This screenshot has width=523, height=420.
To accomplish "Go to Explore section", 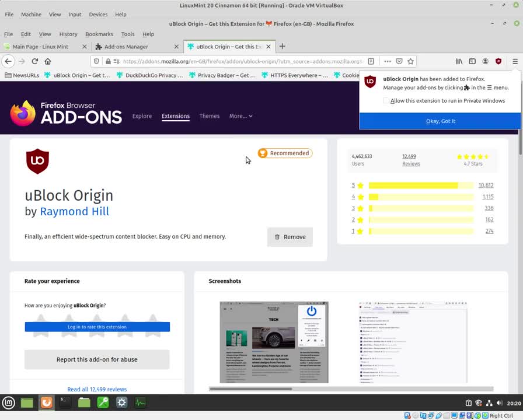I will coord(142,116).
